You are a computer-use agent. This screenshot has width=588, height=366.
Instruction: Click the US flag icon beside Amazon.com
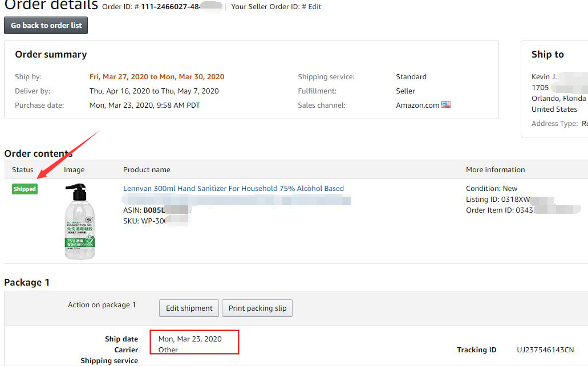446,105
